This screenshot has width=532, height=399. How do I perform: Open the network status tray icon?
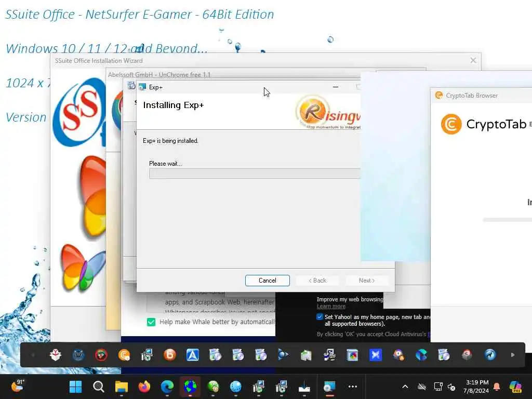pyautogui.click(x=438, y=387)
